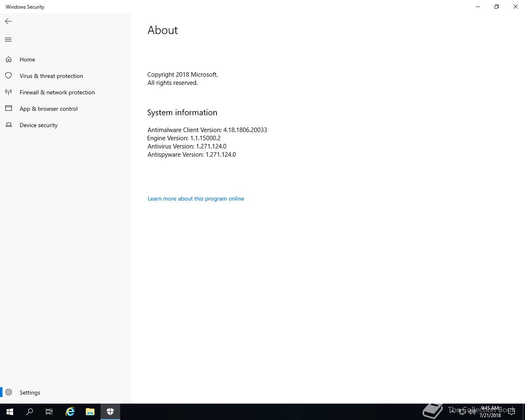Image resolution: width=525 pixels, height=420 pixels.
Task: Select the Antimalware Client Version line
Action: [x=207, y=130]
